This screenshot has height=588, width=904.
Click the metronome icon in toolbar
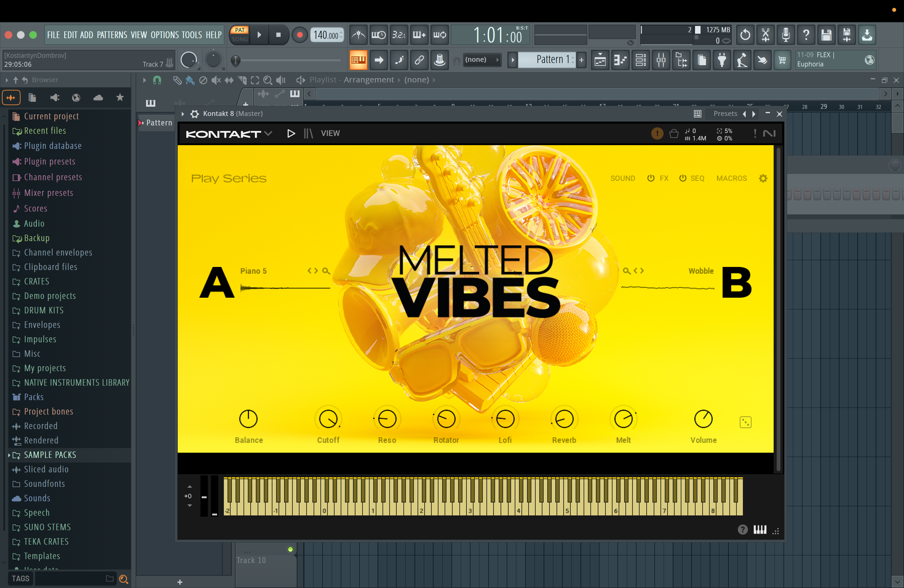(x=358, y=35)
